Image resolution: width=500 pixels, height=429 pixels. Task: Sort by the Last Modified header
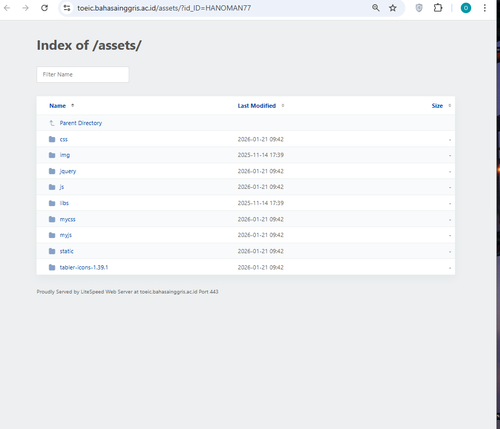(257, 106)
